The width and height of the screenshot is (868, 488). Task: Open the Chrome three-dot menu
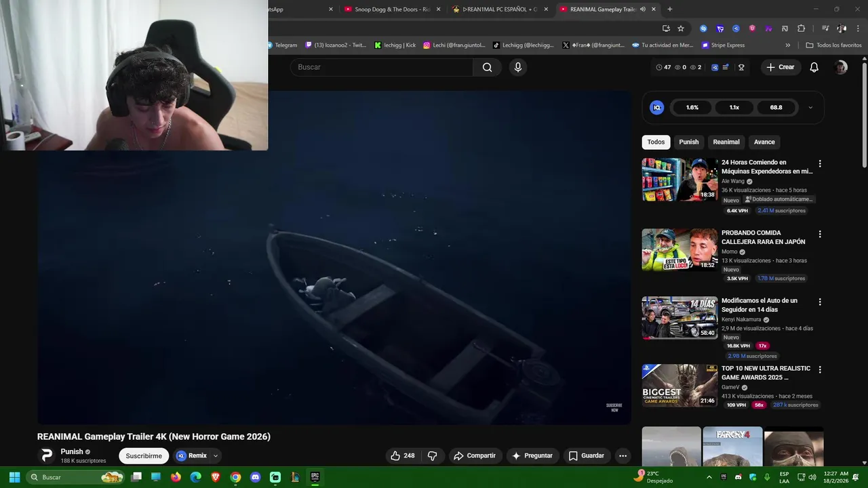(x=856, y=28)
